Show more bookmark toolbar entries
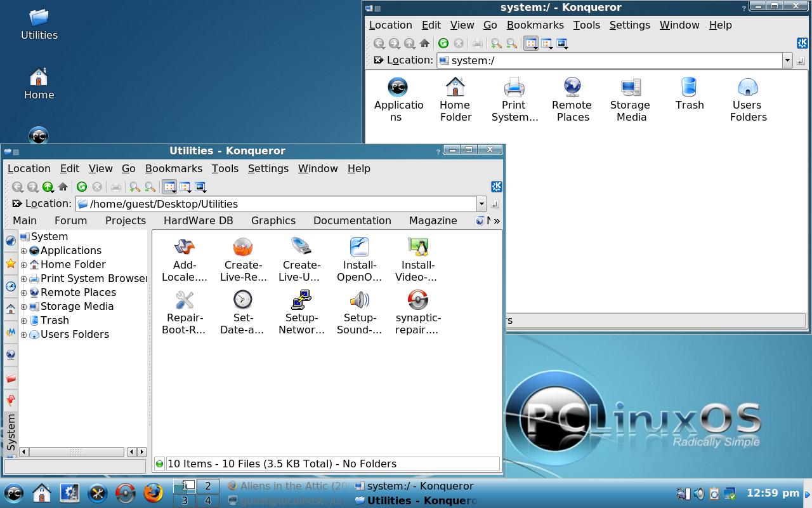 pyautogui.click(x=497, y=221)
